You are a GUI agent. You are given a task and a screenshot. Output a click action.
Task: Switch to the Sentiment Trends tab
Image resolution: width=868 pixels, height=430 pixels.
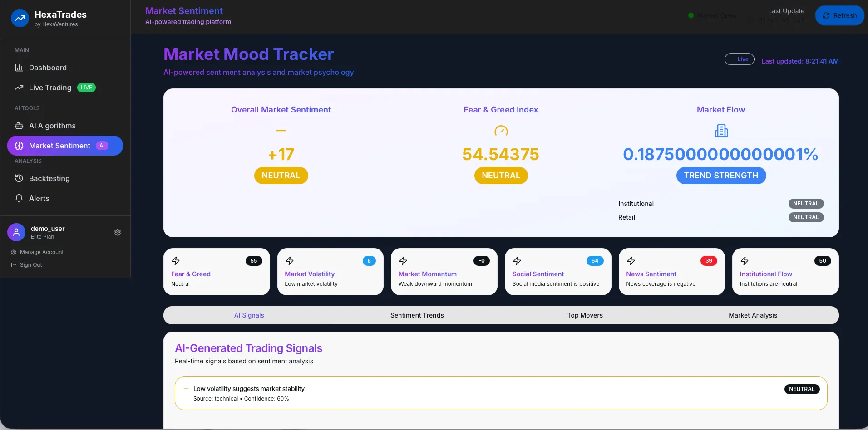[x=417, y=315]
